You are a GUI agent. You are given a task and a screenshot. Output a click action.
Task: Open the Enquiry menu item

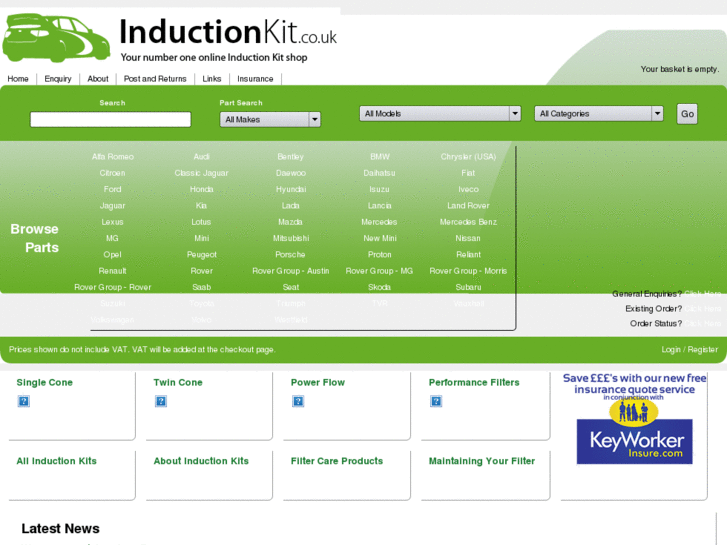point(58,79)
